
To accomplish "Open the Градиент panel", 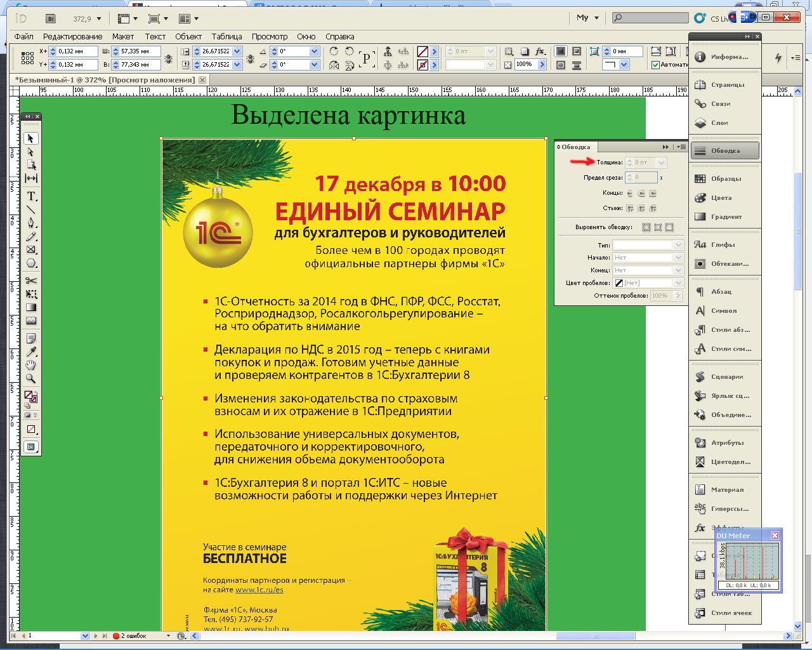I will [725, 217].
